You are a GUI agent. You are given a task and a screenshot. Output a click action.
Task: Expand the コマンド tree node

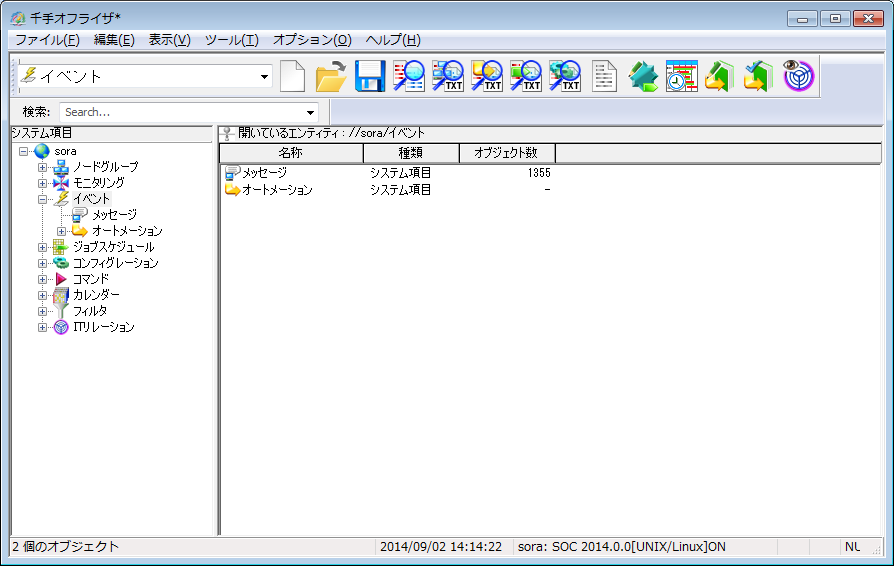pos(42,279)
